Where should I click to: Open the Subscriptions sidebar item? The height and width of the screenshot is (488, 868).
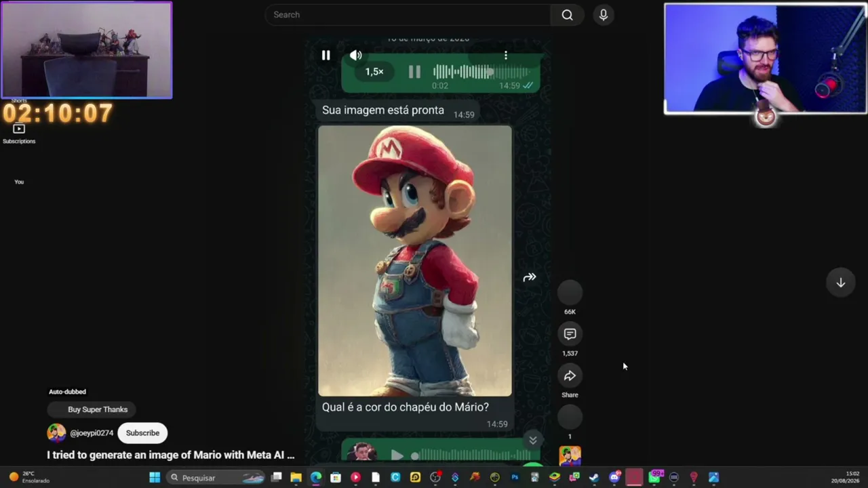pos(19,134)
